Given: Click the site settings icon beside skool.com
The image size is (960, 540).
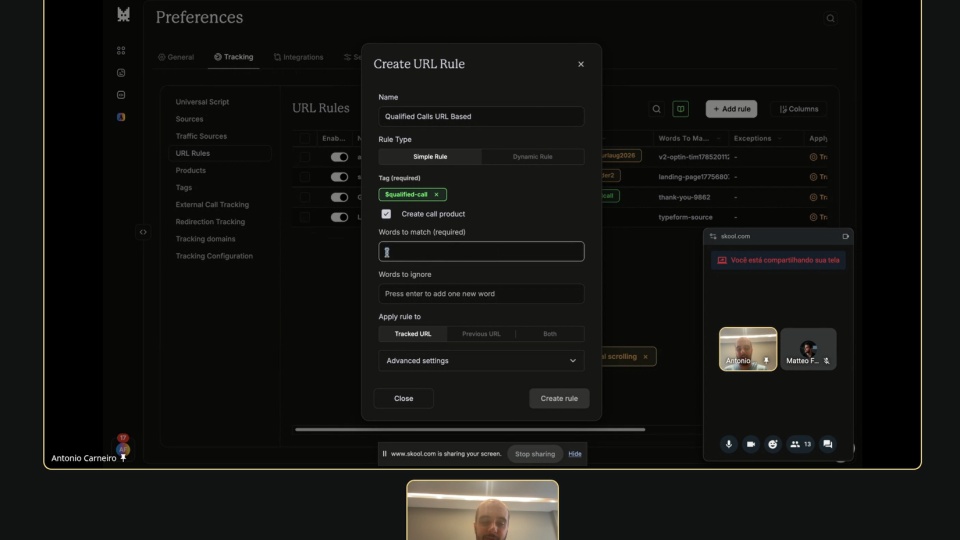Looking at the screenshot, I should click(713, 236).
